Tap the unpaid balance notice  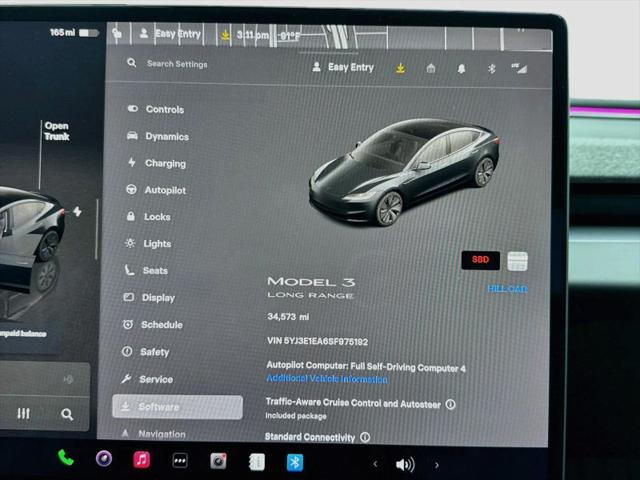click(23, 334)
